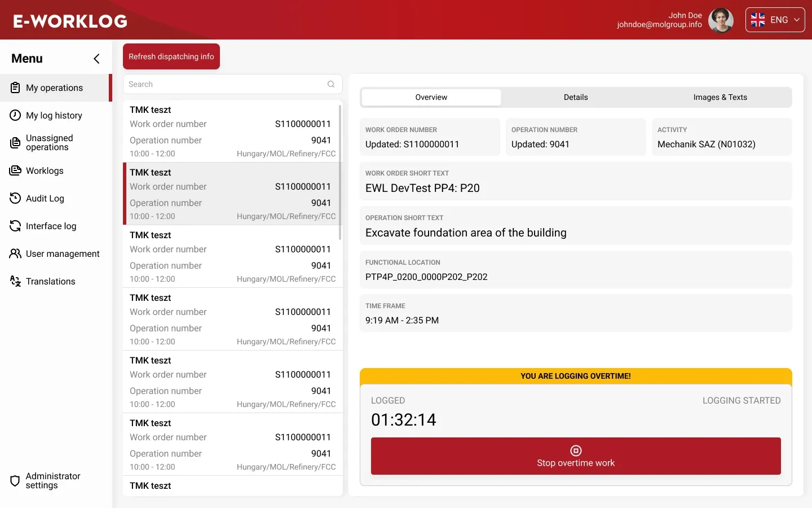Viewport: 812px width, 508px height.
Task: Click the operation number value Updated: 9041
Action: click(540, 144)
